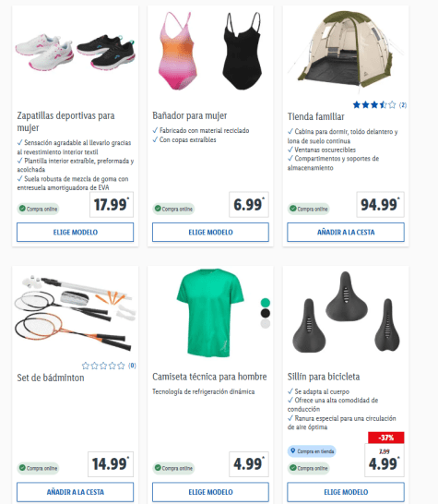Add Set de bádminton to the cesta
Screen dimensions: 438x504
(x=75, y=492)
